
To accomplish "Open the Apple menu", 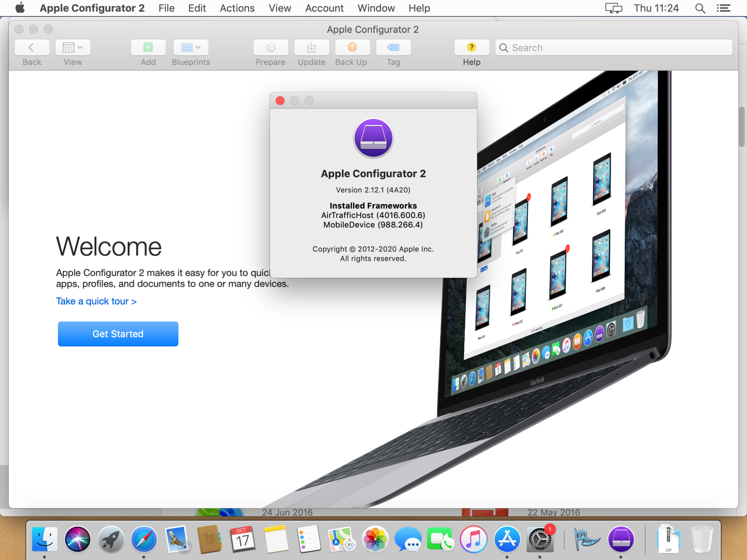I will click(20, 8).
